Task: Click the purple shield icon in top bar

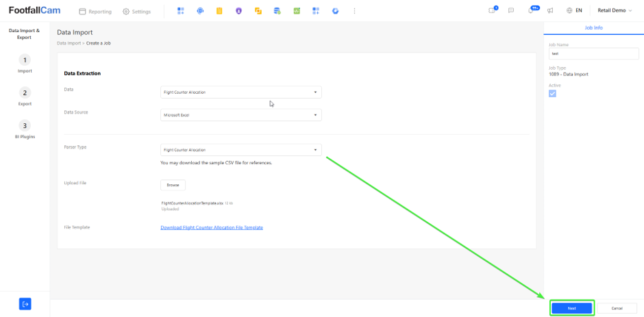Action: 238,11
